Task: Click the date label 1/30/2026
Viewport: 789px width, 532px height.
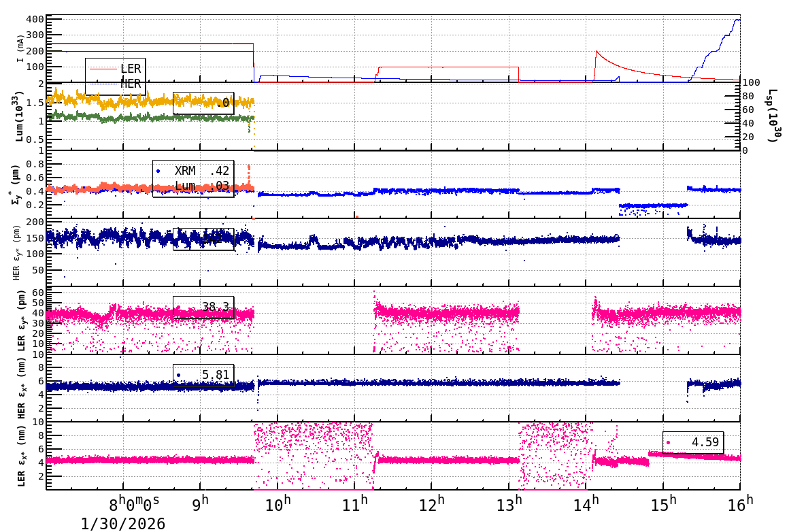Action: coord(122,524)
